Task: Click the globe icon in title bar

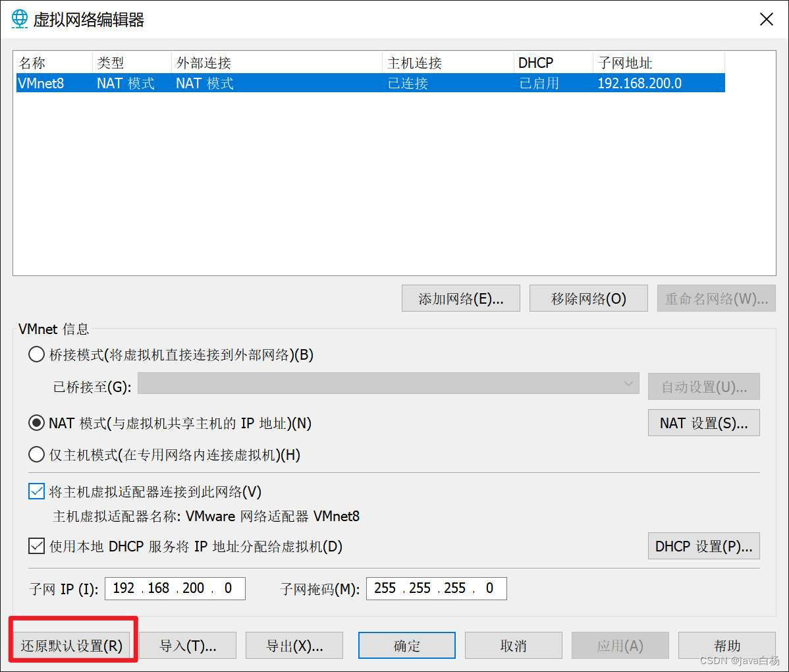Action: coord(20,18)
